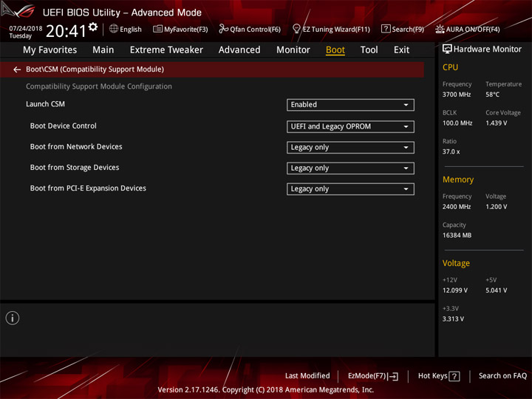Toggle AURA ON/OFF light icon

click(x=440, y=29)
